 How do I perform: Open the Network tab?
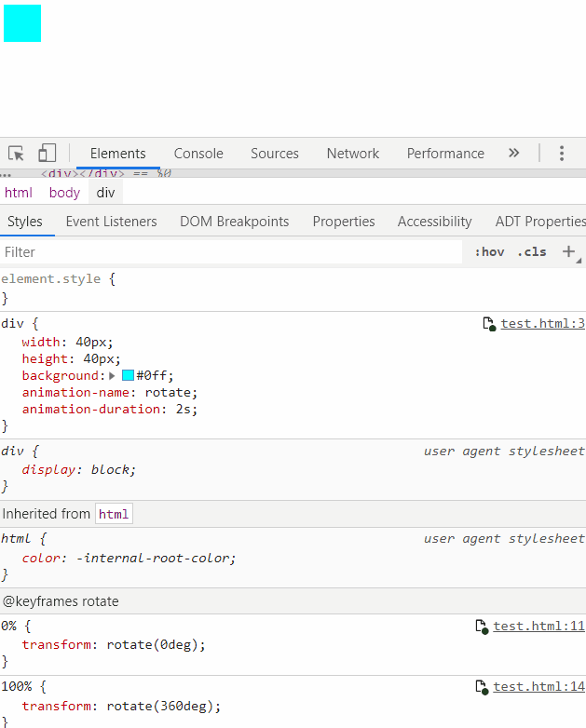pyautogui.click(x=353, y=154)
